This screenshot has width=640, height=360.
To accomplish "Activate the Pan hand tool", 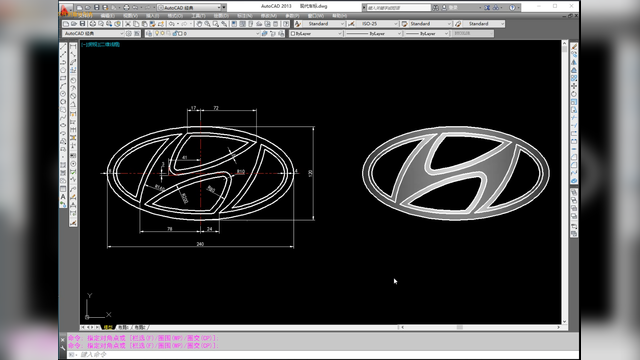I will [199, 24].
